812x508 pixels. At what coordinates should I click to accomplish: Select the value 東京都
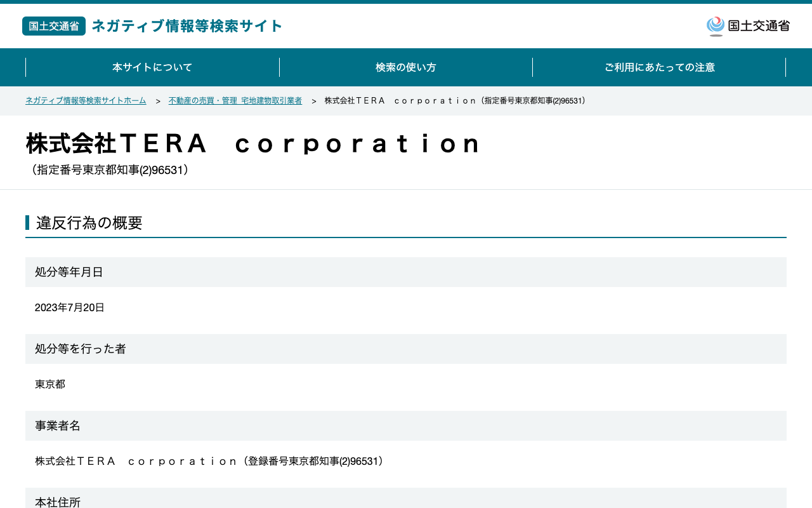point(50,384)
